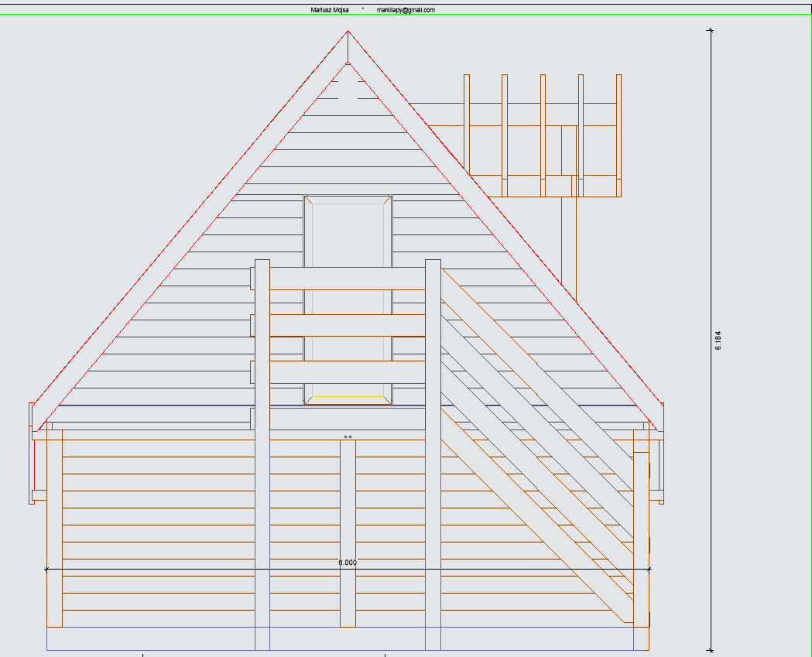The image size is (812, 657).
Task: Click the left endpoint of horizontal dimension
Action: (x=46, y=569)
